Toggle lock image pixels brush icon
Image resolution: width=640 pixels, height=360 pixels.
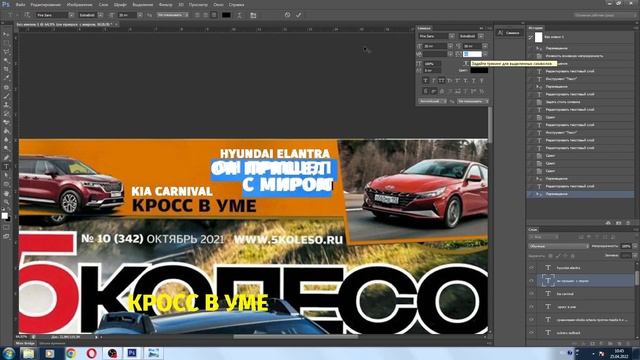tap(558, 256)
